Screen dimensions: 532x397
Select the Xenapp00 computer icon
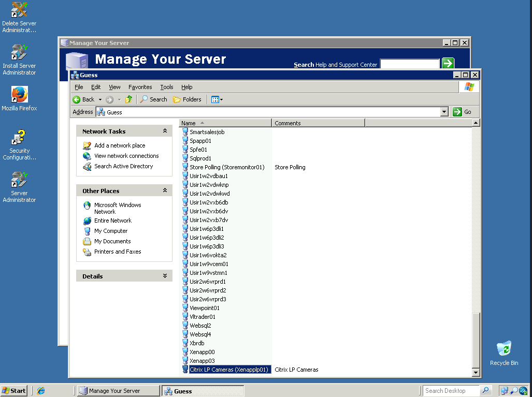[x=185, y=352]
